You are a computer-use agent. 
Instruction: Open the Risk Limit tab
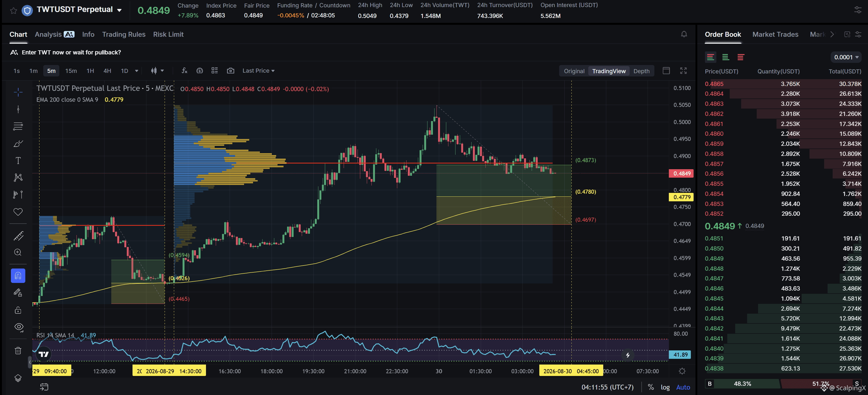click(x=168, y=34)
